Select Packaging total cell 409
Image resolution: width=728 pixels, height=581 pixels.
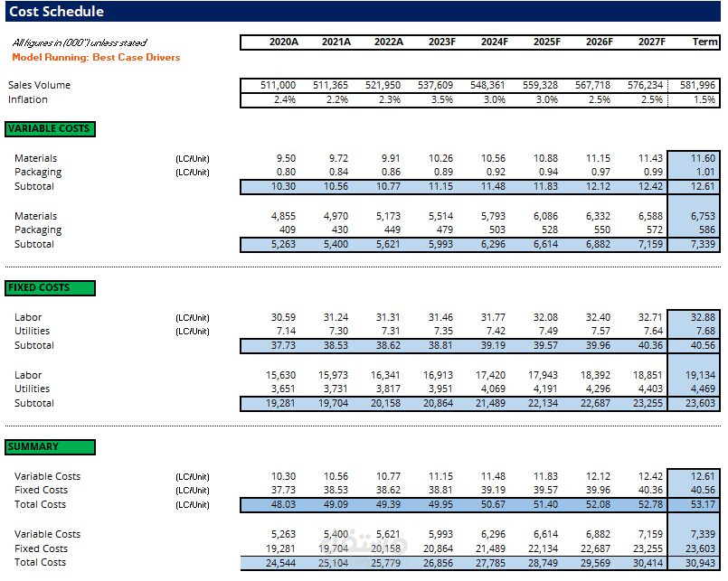click(288, 230)
